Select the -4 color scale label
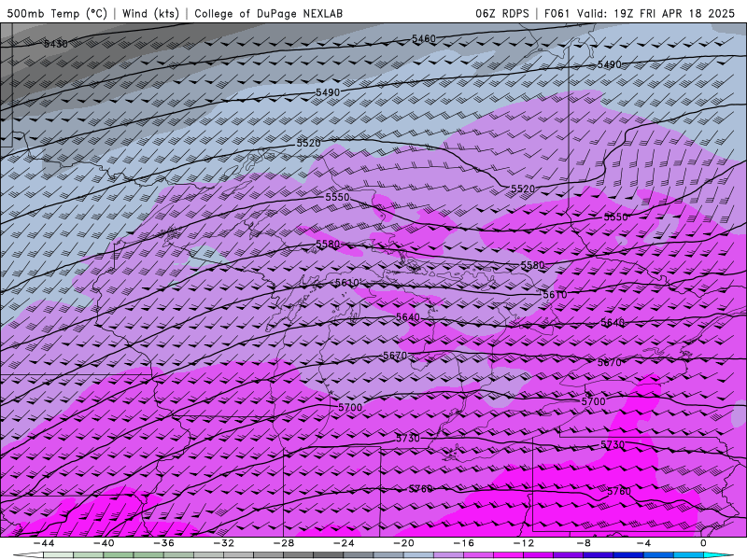This screenshot has height=560, width=747. pos(643,543)
